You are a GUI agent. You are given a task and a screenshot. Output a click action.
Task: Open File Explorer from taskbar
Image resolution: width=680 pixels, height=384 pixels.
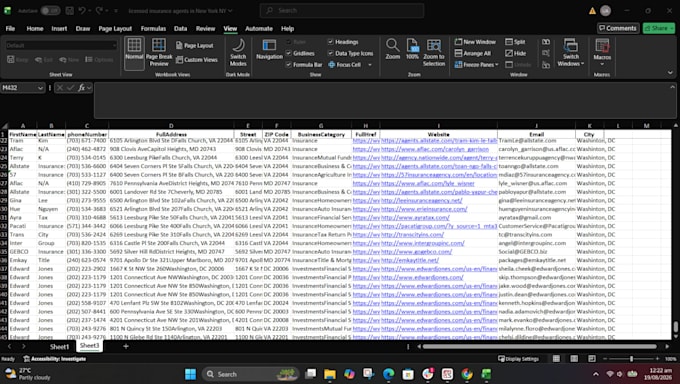pyautogui.click(x=330, y=374)
